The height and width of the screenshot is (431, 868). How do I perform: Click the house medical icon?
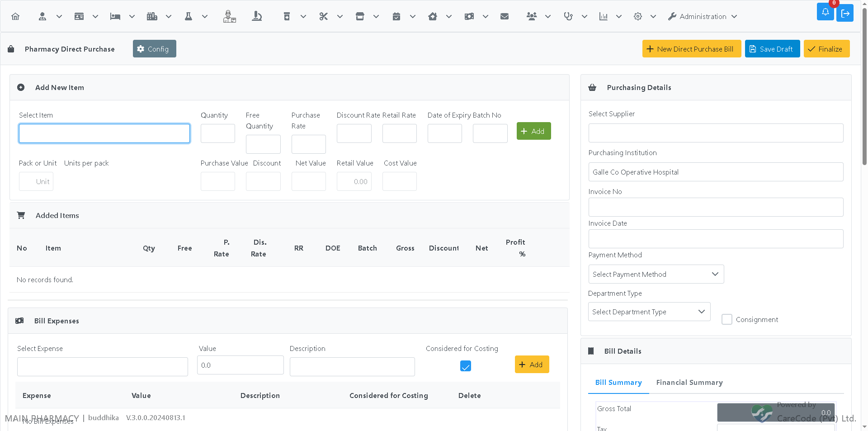pos(433,16)
